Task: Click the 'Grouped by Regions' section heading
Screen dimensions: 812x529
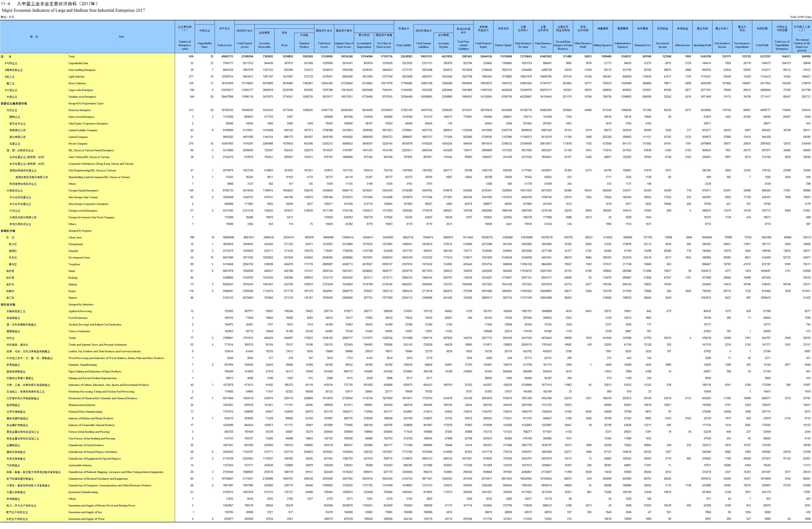Action: click(80, 231)
